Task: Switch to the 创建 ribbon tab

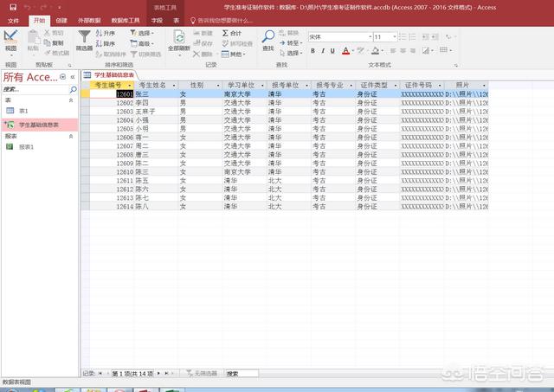Action: [61, 18]
